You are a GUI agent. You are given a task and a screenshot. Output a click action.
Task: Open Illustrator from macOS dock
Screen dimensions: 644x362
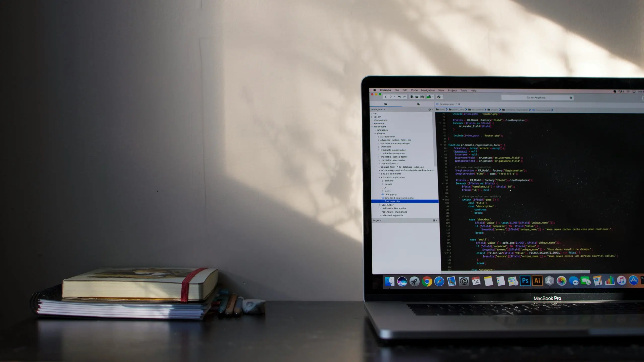pyautogui.click(x=537, y=281)
